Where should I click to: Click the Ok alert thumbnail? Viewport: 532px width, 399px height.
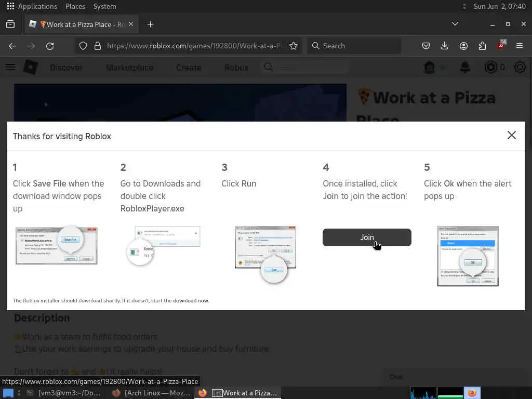tap(468, 256)
